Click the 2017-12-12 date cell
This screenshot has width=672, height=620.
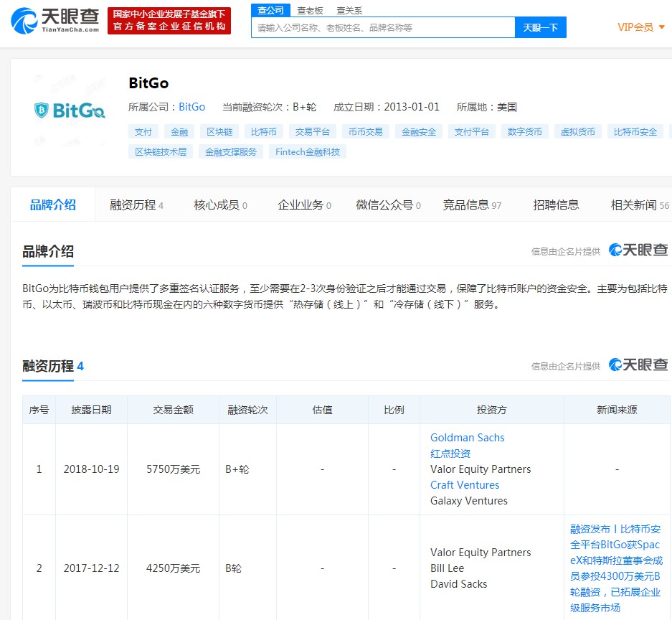[91, 568]
